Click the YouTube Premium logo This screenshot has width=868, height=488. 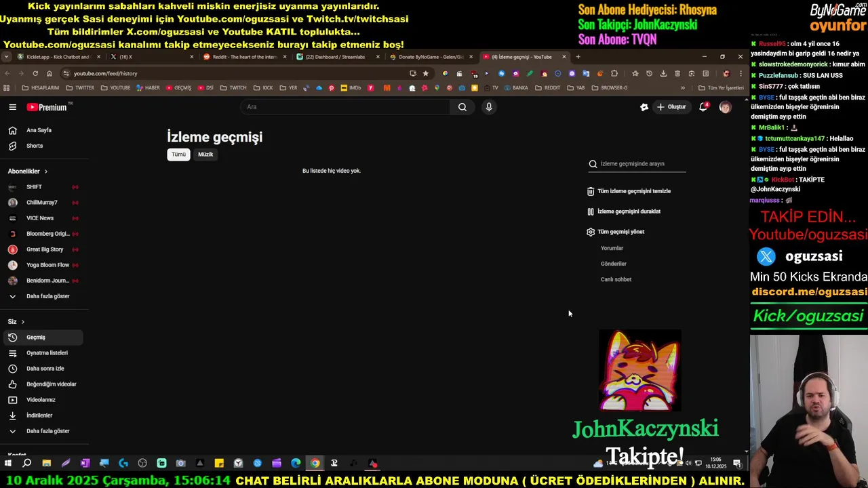pyautogui.click(x=47, y=107)
